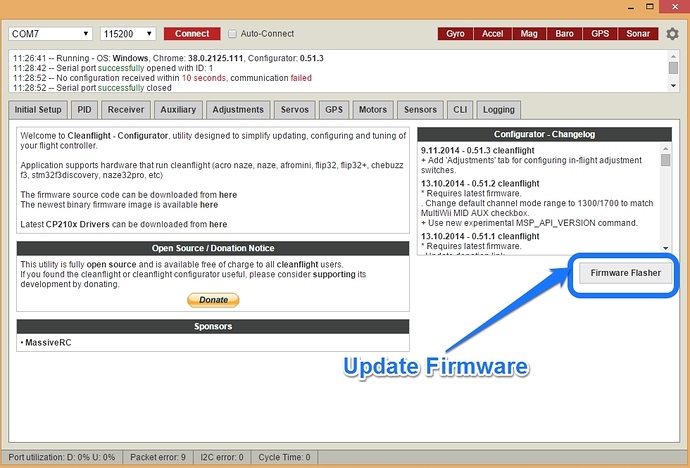Click the 'Open Source / Donation Notice' header
This screenshot has height=468, width=690.
(x=213, y=248)
